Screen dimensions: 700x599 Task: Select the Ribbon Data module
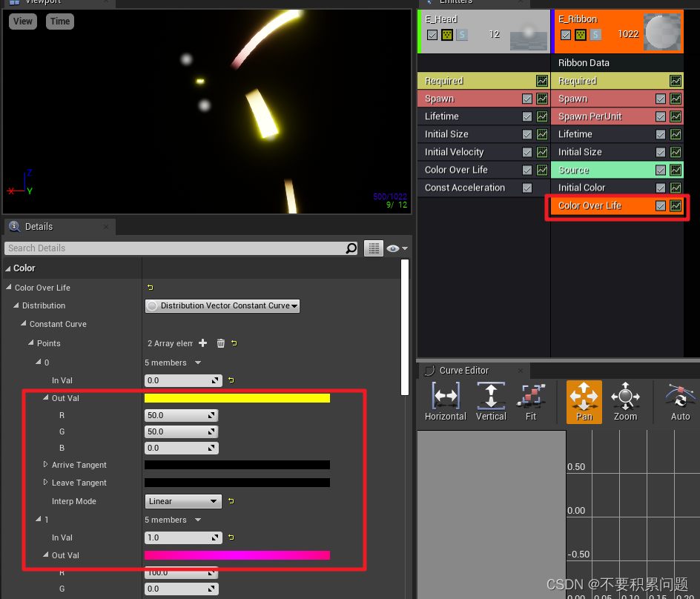pos(617,63)
